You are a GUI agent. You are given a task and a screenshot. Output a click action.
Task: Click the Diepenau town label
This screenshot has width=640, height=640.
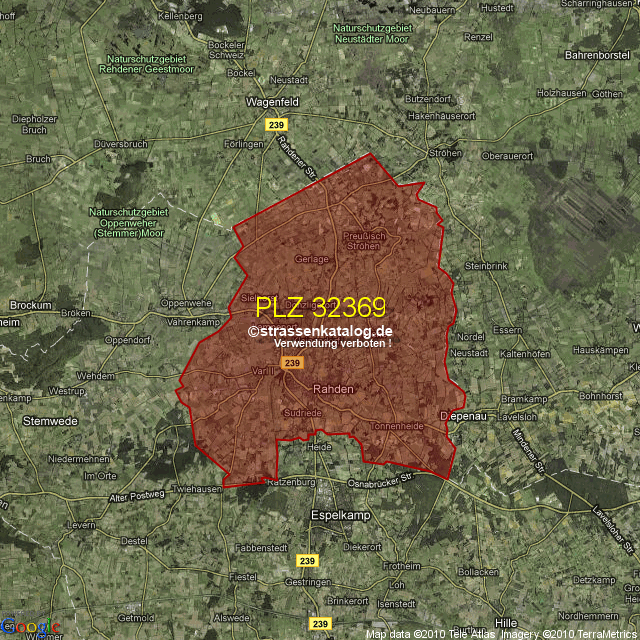pyautogui.click(x=461, y=416)
